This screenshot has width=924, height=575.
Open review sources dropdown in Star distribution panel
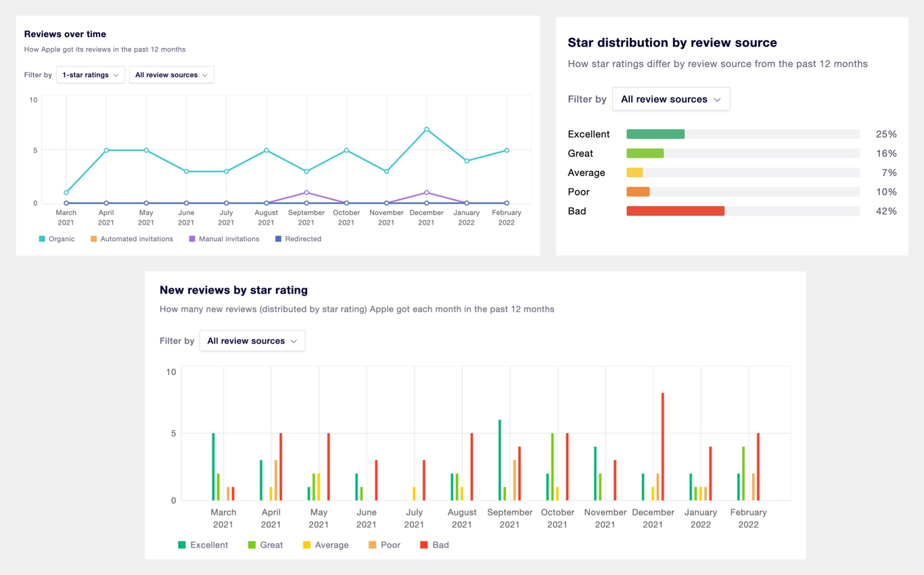670,99
